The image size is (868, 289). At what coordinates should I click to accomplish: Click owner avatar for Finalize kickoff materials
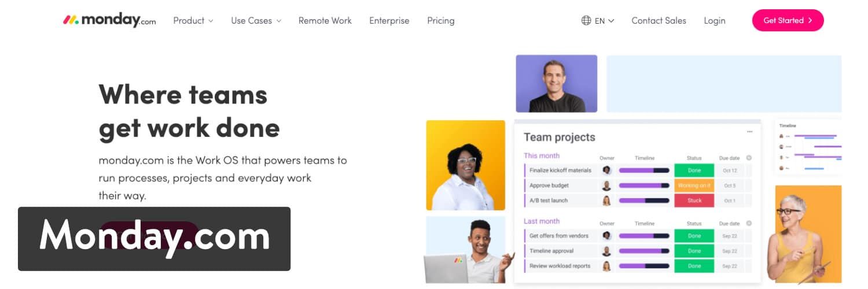(606, 171)
